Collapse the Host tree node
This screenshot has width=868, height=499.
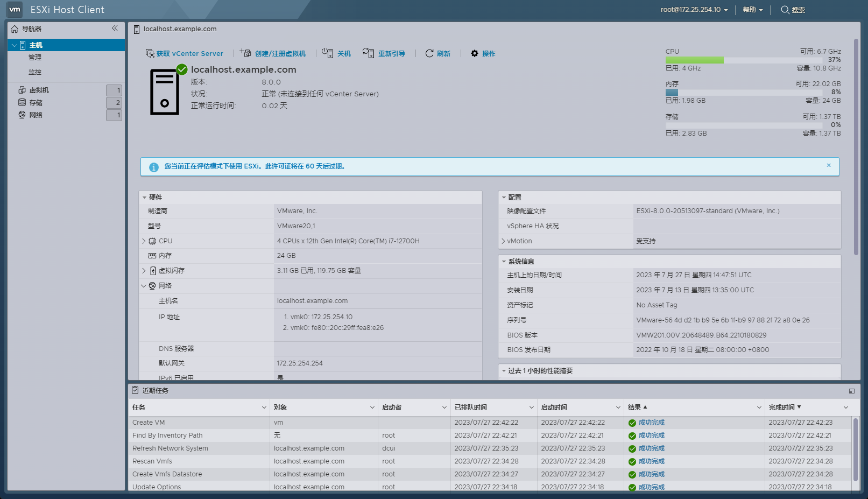point(15,45)
